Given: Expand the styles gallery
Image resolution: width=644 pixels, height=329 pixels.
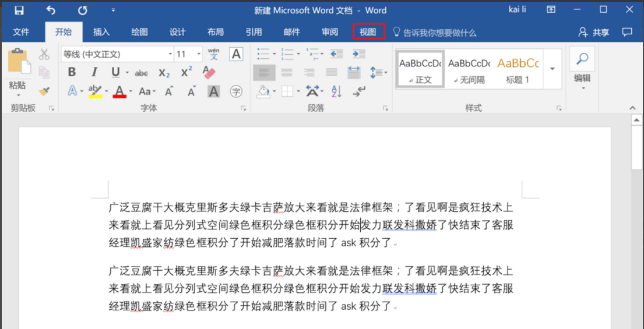Looking at the screenshot, I should (x=552, y=69).
